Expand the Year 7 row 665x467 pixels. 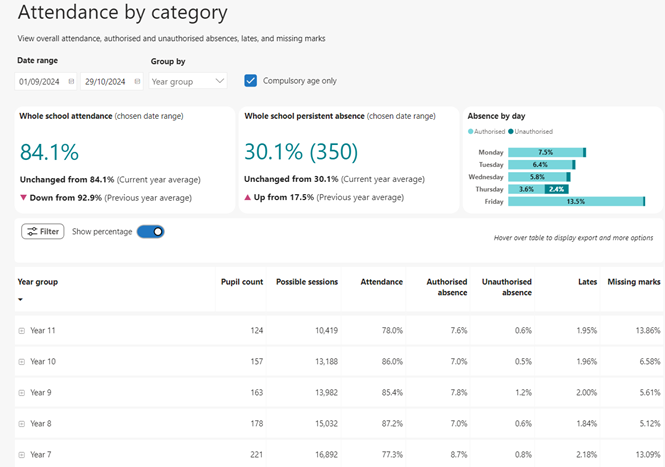click(22, 454)
